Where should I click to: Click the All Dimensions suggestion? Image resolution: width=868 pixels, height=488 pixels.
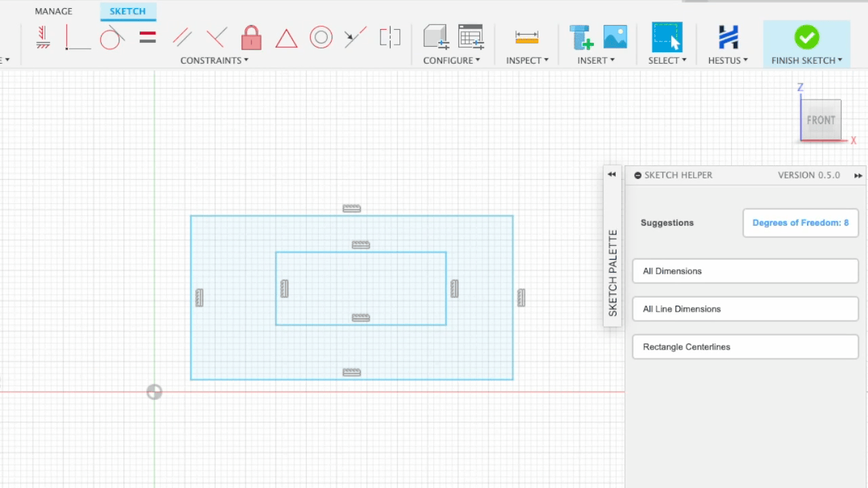745,271
